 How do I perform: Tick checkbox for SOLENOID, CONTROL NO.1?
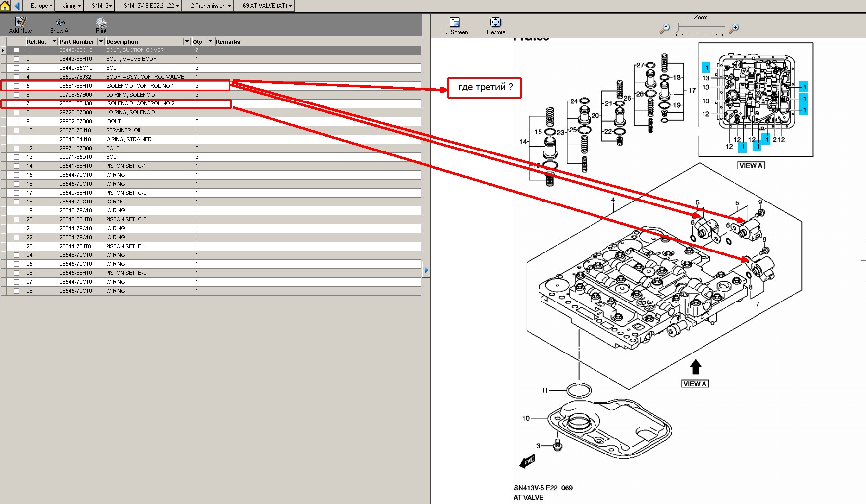(x=17, y=86)
